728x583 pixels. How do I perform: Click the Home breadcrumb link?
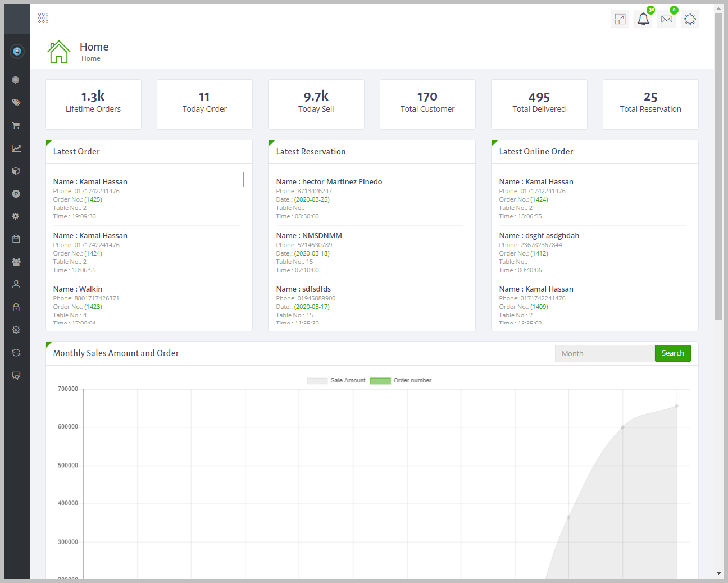point(91,58)
